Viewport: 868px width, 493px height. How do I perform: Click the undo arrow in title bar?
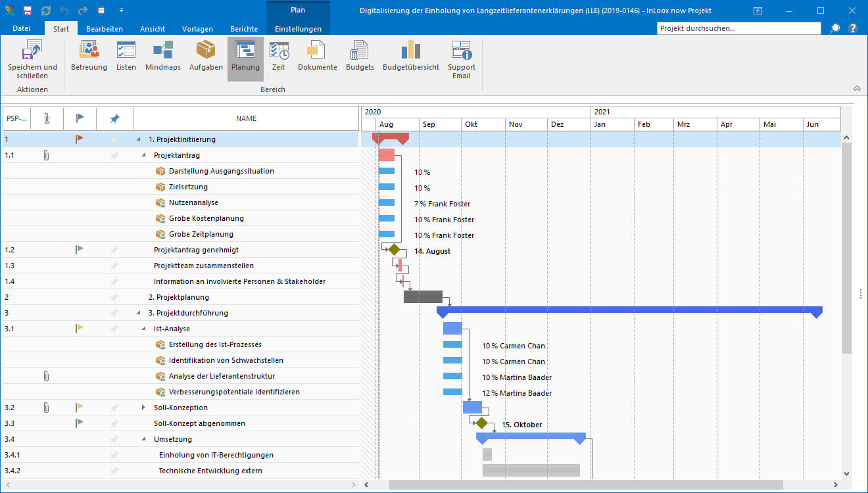click(x=64, y=11)
